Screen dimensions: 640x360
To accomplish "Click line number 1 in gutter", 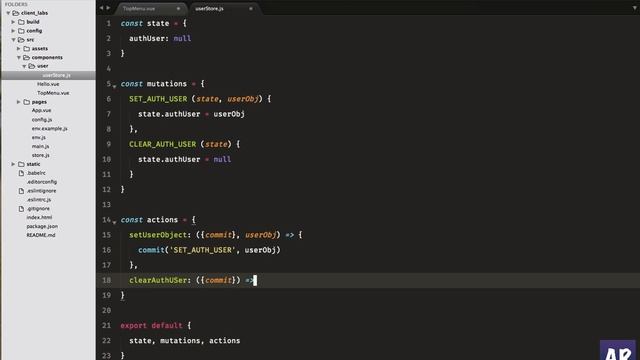I will (109, 23).
